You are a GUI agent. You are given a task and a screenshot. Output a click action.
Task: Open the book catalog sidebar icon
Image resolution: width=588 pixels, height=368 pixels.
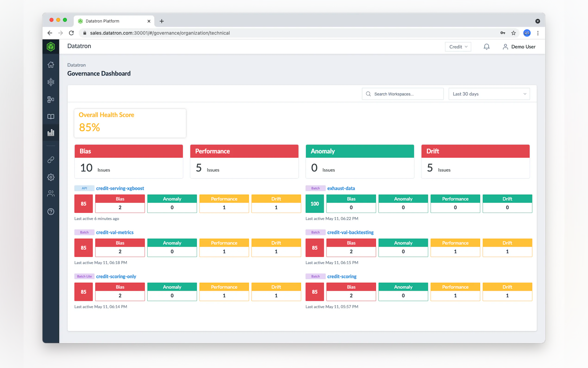click(x=50, y=117)
